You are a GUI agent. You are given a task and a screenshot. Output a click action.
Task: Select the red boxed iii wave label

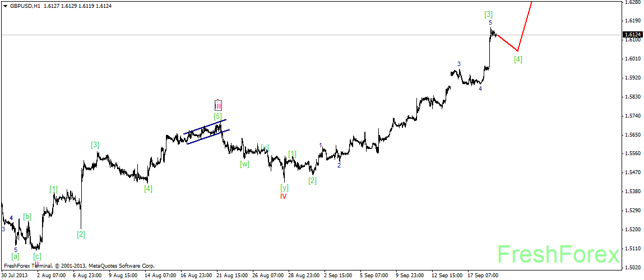pyautogui.click(x=218, y=105)
